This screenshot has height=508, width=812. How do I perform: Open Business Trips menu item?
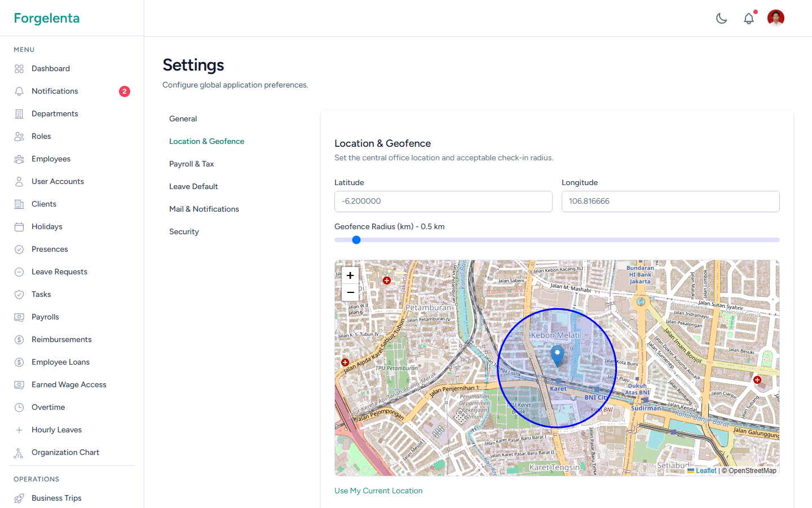72,498
